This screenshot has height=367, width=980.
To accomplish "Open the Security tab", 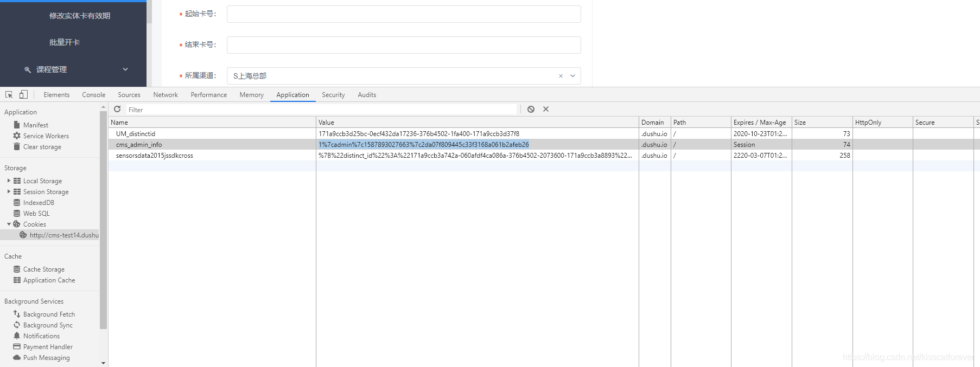I will pos(333,94).
